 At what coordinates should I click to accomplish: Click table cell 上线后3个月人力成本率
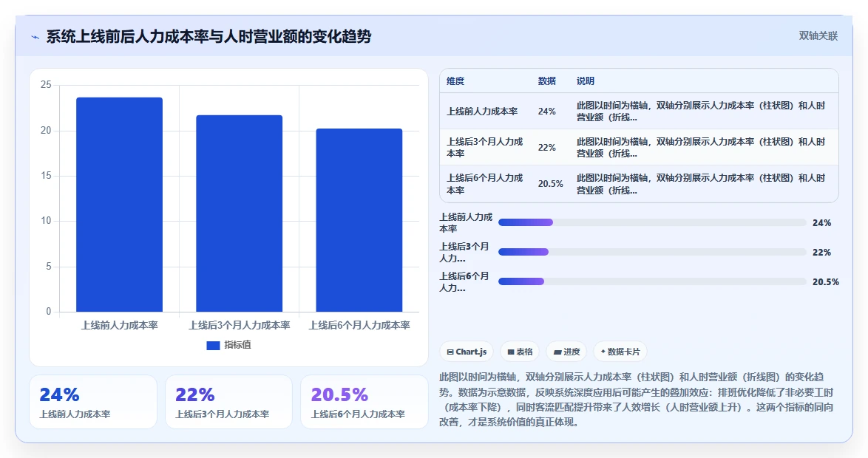click(x=485, y=148)
